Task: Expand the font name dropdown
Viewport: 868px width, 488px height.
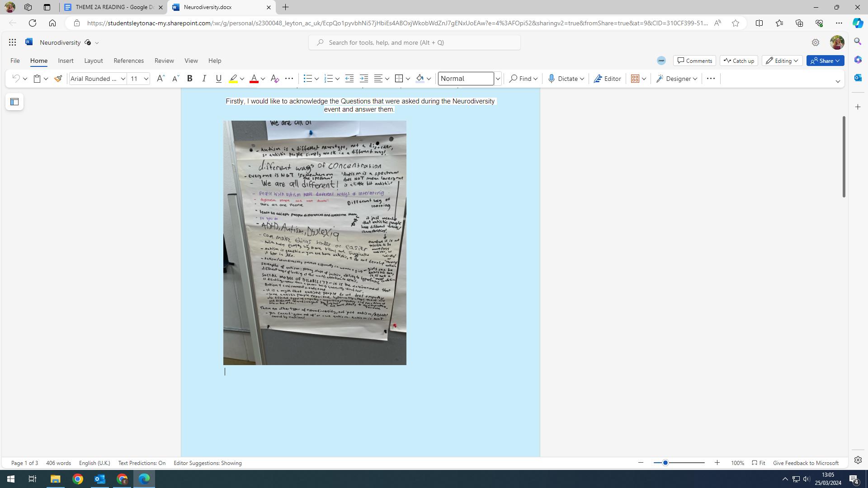Action: 123,79
